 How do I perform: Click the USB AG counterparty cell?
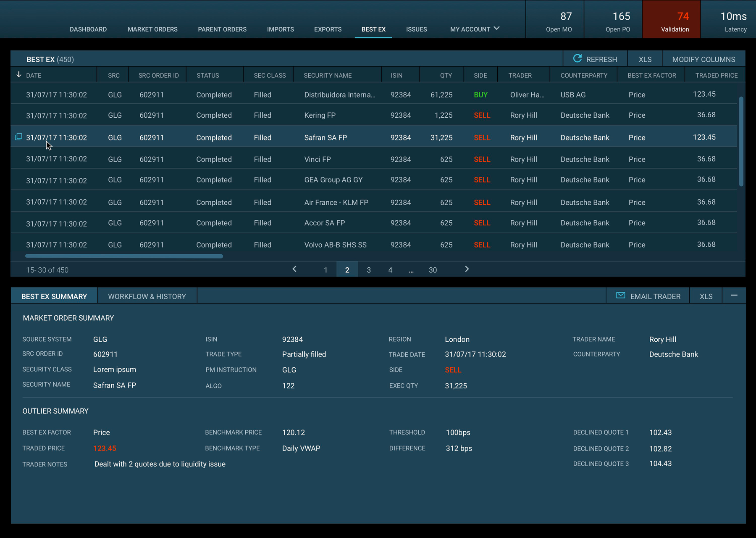tap(573, 95)
